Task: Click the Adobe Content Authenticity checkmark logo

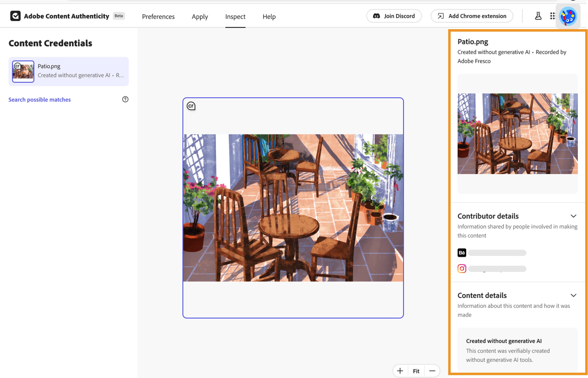Action: (x=15, y=16)
